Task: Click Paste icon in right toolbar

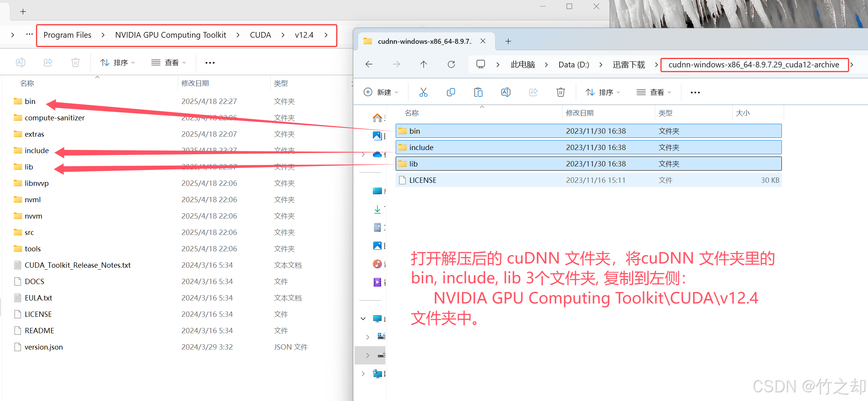Action: (478, 92)
